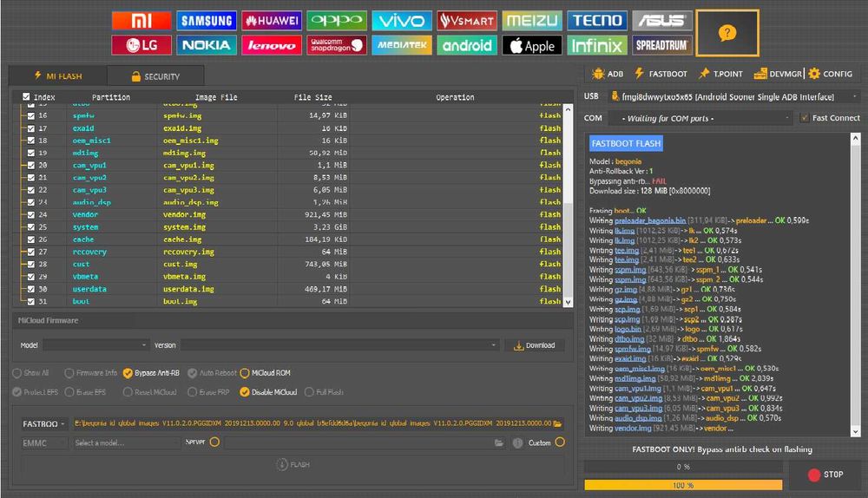The image size is (868, 498).
Task: Open the USB device dropdown
Action: coord(734,97)
